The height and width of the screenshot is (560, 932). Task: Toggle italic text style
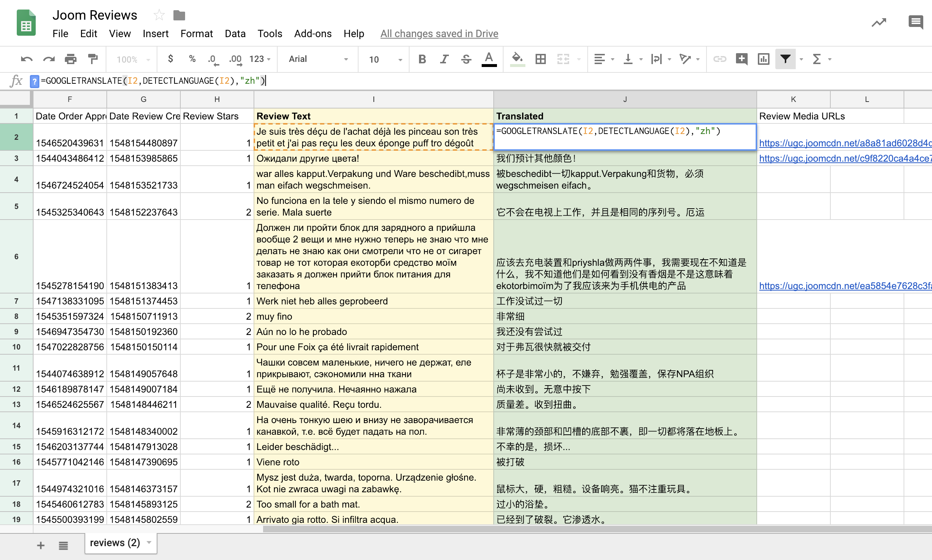pyautogui.click(x=444, y=59)
